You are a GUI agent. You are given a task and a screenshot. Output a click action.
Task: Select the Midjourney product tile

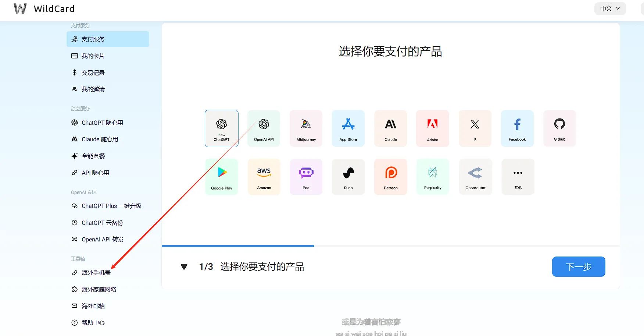pos(306,128)
